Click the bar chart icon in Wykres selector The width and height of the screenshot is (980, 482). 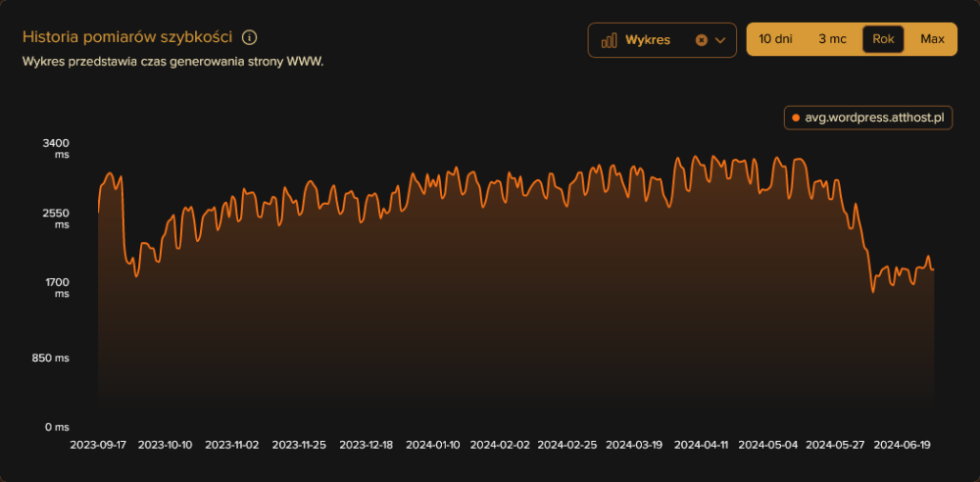click(x=609, y=40)
